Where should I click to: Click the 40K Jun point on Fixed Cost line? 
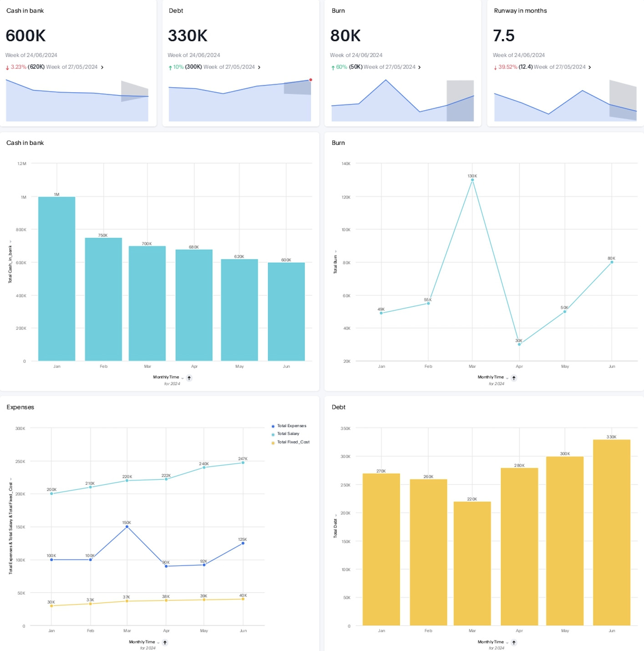[x=243, y=599]
